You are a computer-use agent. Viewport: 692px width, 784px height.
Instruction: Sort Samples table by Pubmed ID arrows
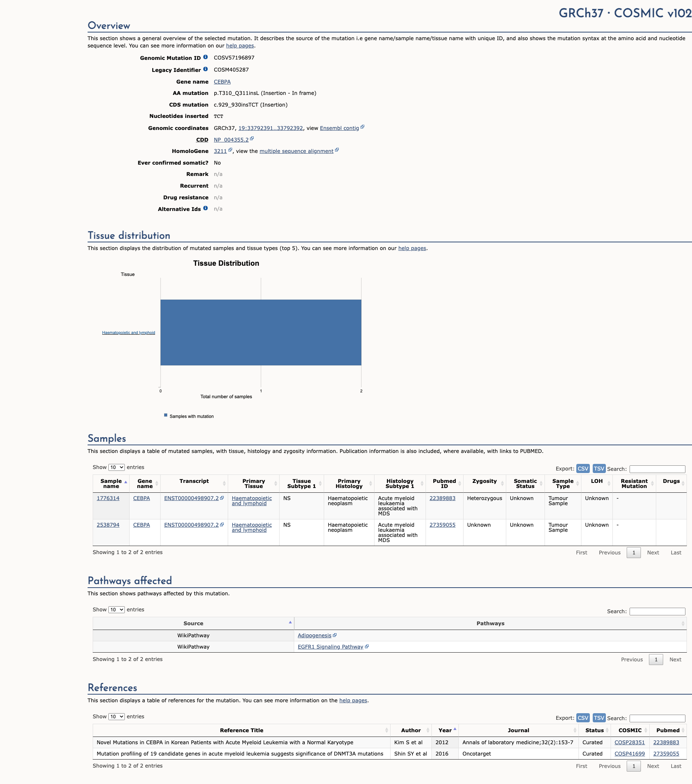click(460, 484)
